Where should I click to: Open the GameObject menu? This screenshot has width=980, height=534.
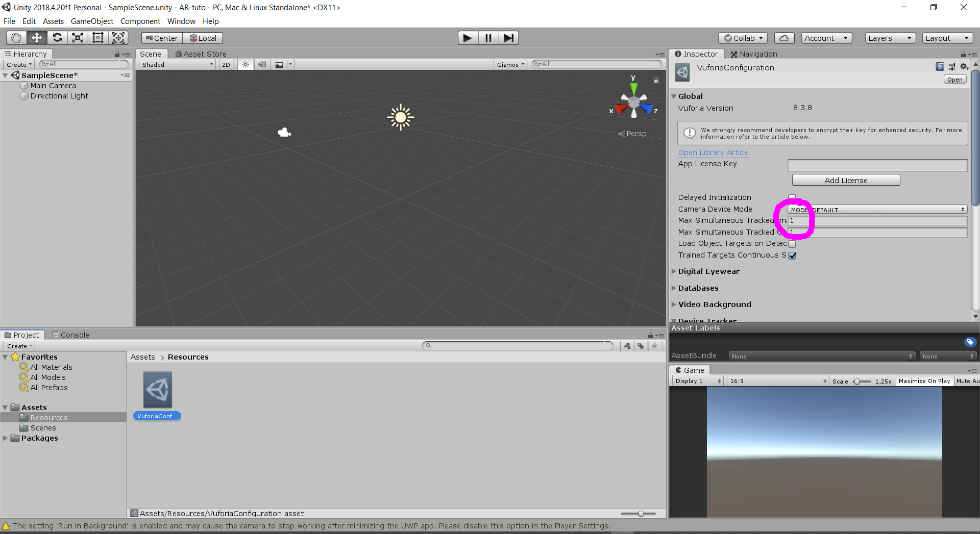coord(92,21)
